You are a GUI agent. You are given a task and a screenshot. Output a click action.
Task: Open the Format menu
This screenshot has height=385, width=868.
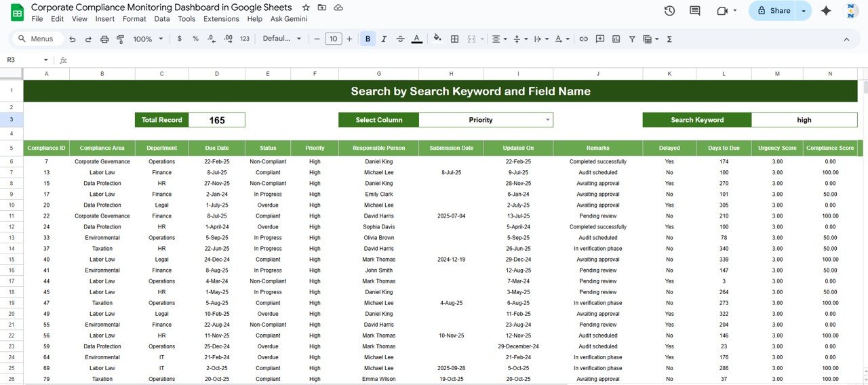tap(134, 19)
